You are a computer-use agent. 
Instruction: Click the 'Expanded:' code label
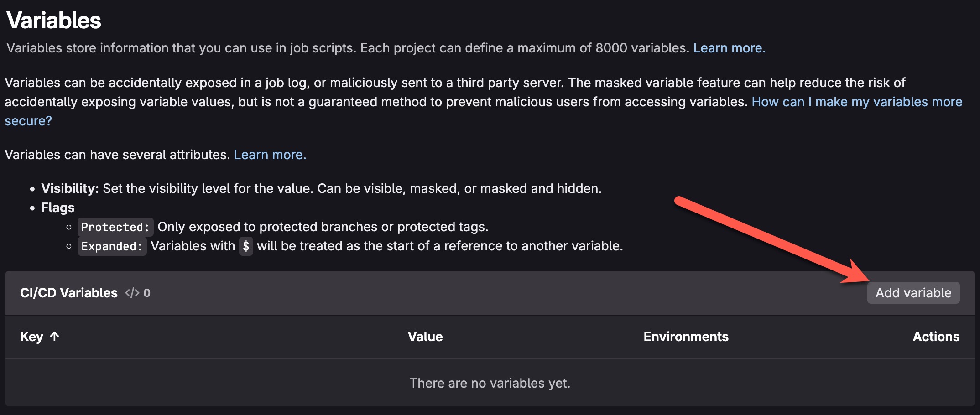pos(112,246)
